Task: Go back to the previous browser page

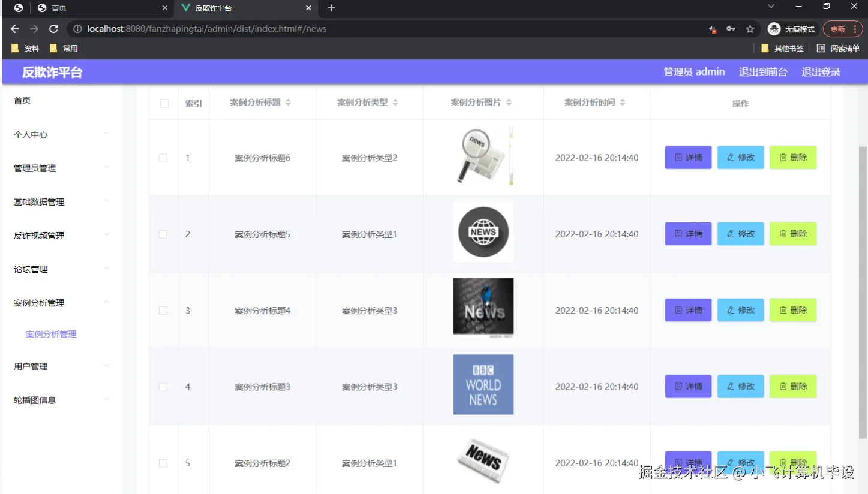Action: [x=15, y=29]
